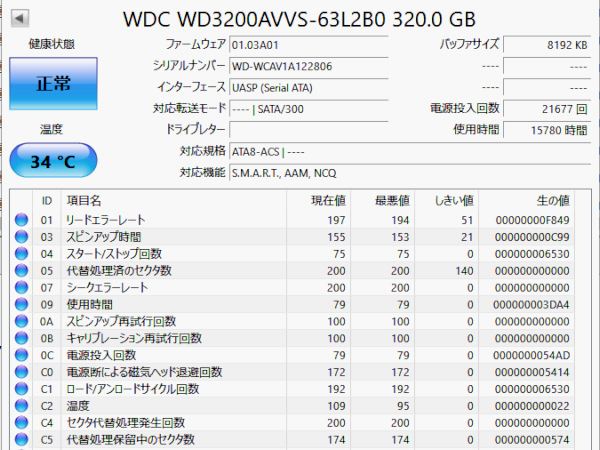The width and height of the screenshot is (600, 450).
Task: Click the status dot for C2 温度
Action: 21,406
